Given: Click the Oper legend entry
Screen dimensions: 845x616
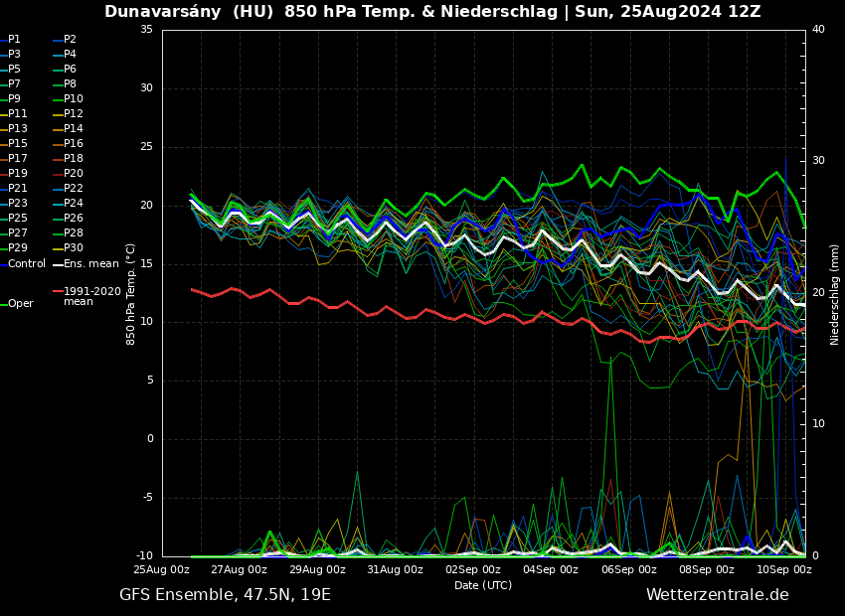Looking at the screenshot, I should (21, 304).
